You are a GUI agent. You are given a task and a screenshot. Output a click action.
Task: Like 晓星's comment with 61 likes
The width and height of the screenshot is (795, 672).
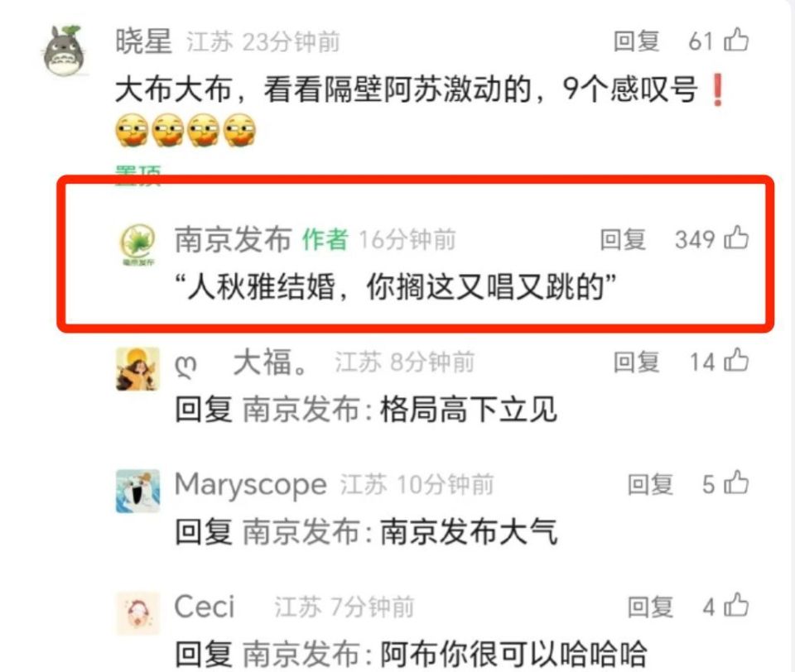tap(736, 40)
